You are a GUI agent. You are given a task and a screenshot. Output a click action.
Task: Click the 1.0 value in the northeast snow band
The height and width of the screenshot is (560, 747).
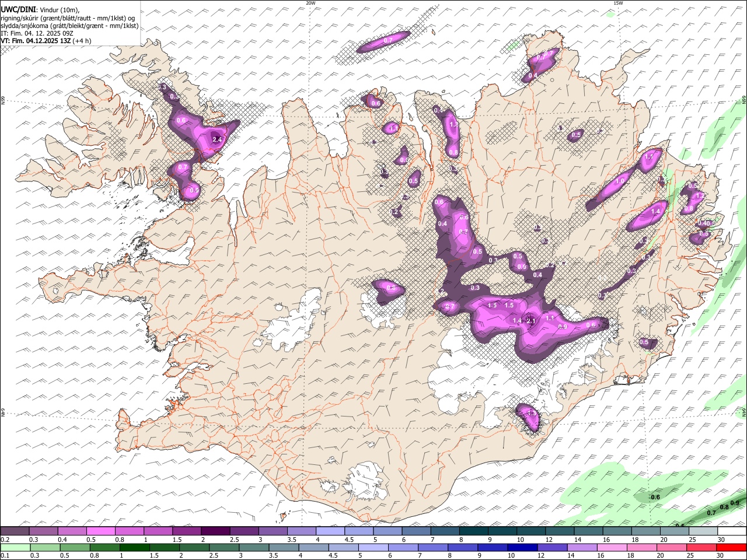coord(620,181)
